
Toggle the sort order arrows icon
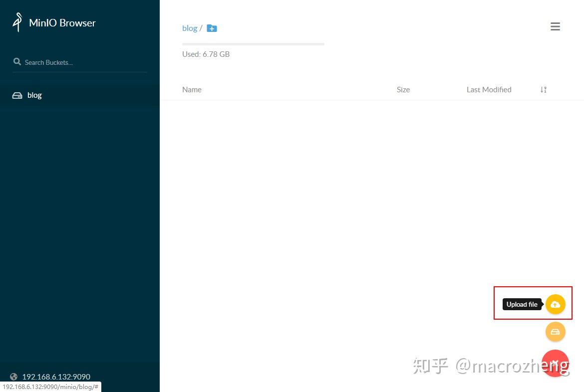coord(543,89)
